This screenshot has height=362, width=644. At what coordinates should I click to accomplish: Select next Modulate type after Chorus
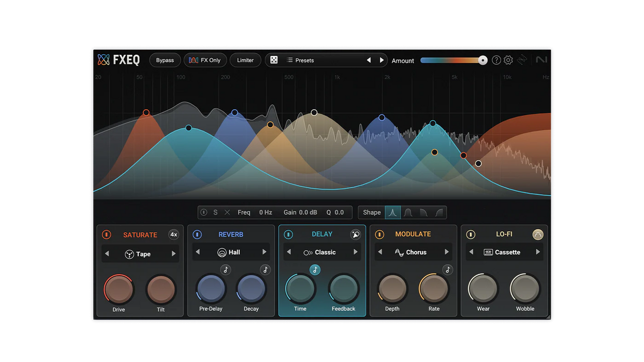(x=447, y=252)
